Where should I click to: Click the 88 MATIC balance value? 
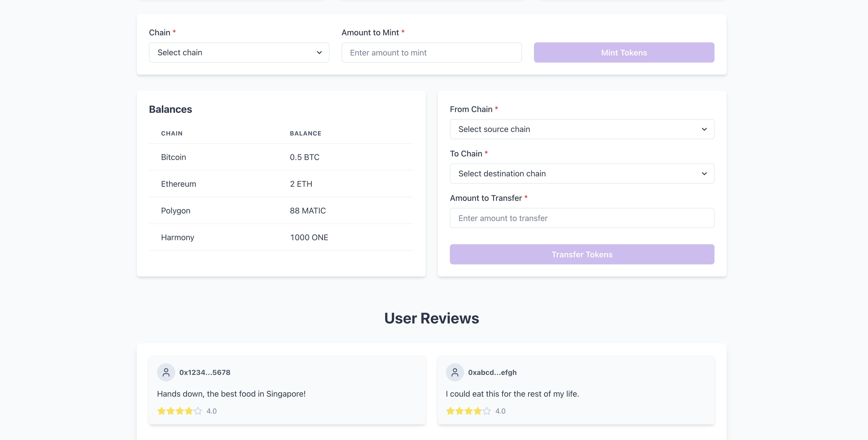pyautogui.click(x=308, y=211)
